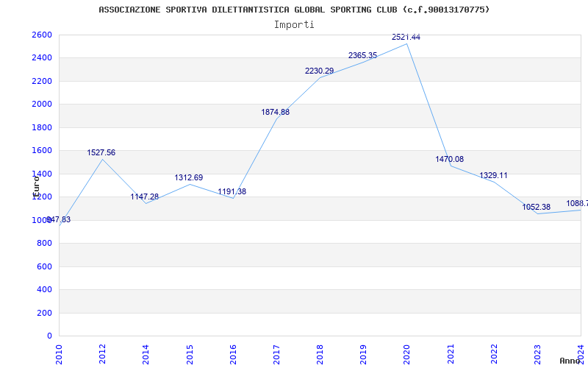Click the 1329.11 data label

(493, 175)
